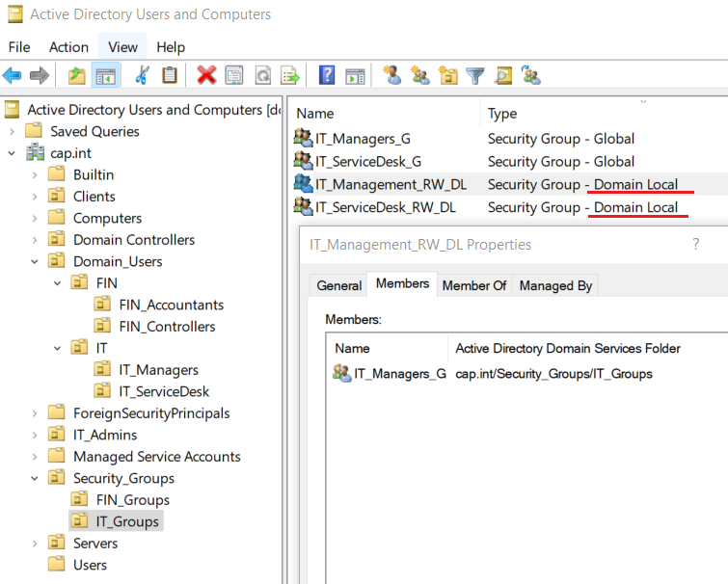The image size is (728, 584).
Task: Expand the Domain Controllers OU
Action: (35, 240)
